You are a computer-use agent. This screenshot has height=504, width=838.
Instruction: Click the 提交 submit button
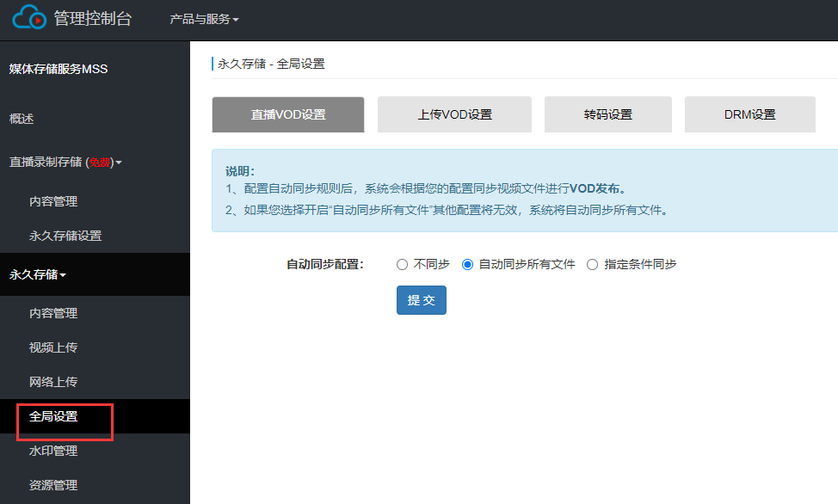click(x=421, y=300)
